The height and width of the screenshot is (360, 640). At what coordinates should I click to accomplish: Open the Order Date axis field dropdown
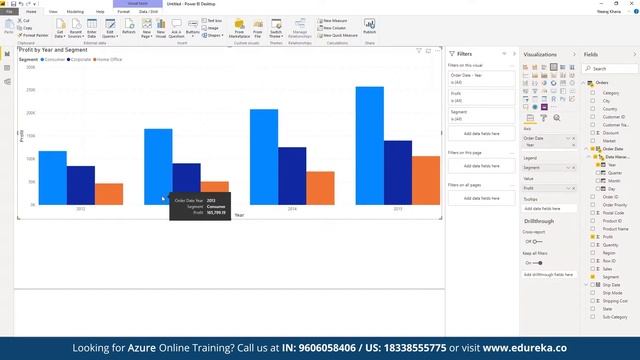pyautogui.click(x=568, y=138)
